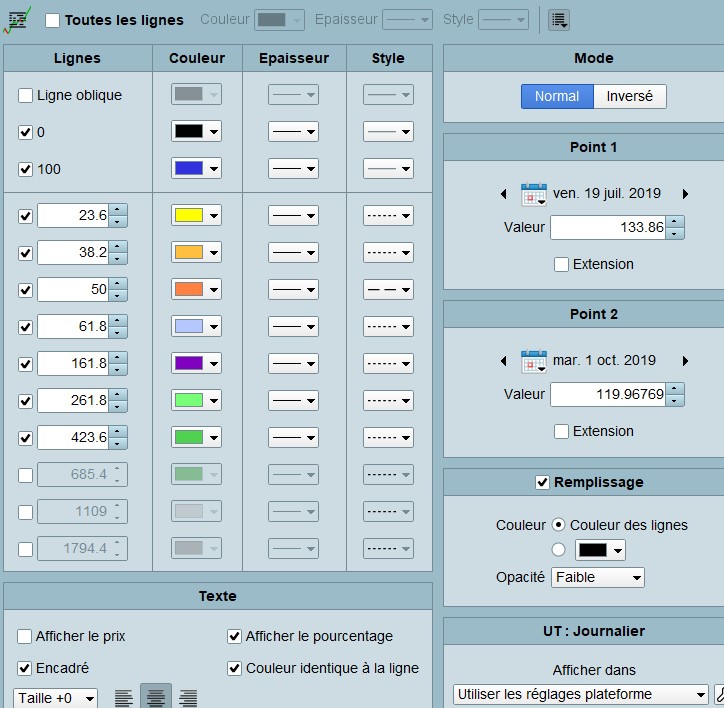Image resolution: width=724 pixels, height=708 pixels.
Task: Check Extension under Point 1
Action: point(561,265)
